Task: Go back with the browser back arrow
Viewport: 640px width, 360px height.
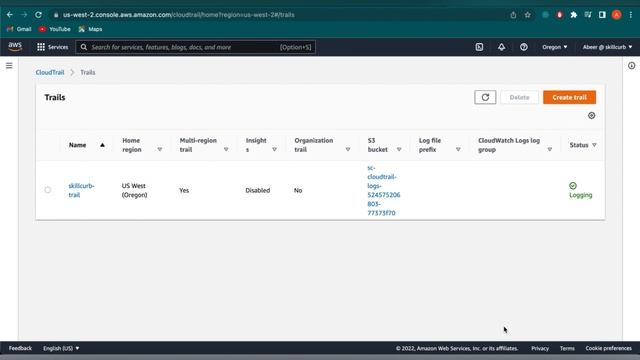Action: tap(10, 15)
